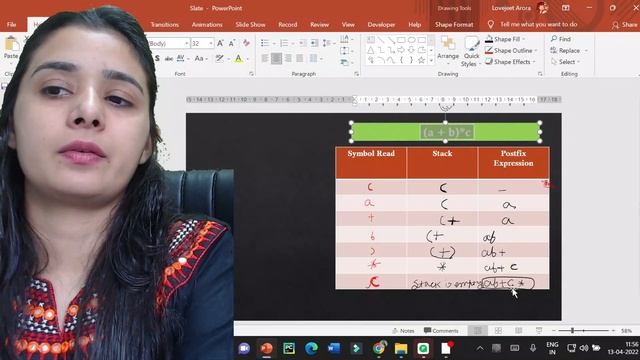Viewport: 640px width, 360px height.
Task: Switch to the Animations tab
Action: 207,24
